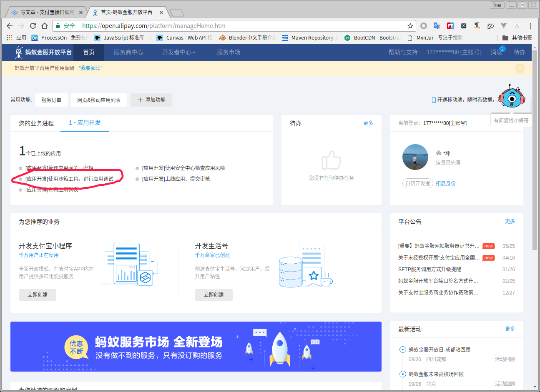The height and width of the screenshot is (392, 540).
Task: Open Canvas Web API bookmark
Action: click(184, 37)
